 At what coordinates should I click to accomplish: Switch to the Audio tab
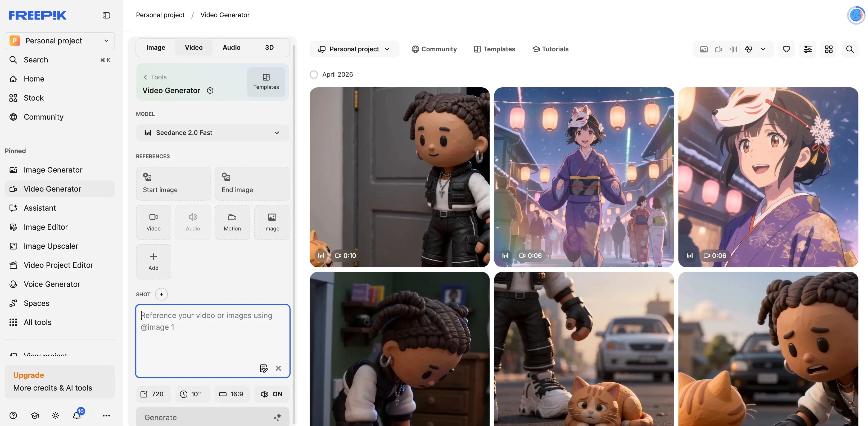tap(231, 48)
